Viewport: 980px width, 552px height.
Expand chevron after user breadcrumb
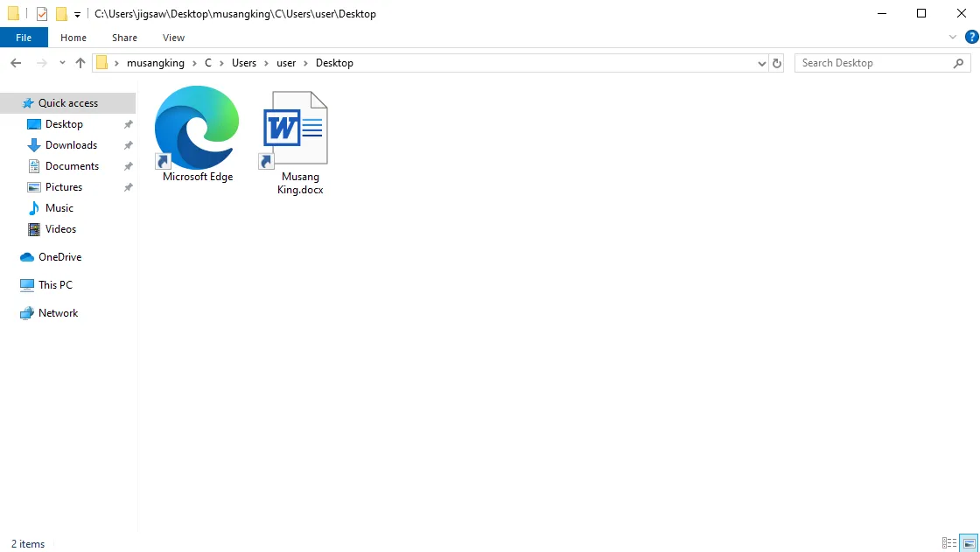[x=305, y=63]
